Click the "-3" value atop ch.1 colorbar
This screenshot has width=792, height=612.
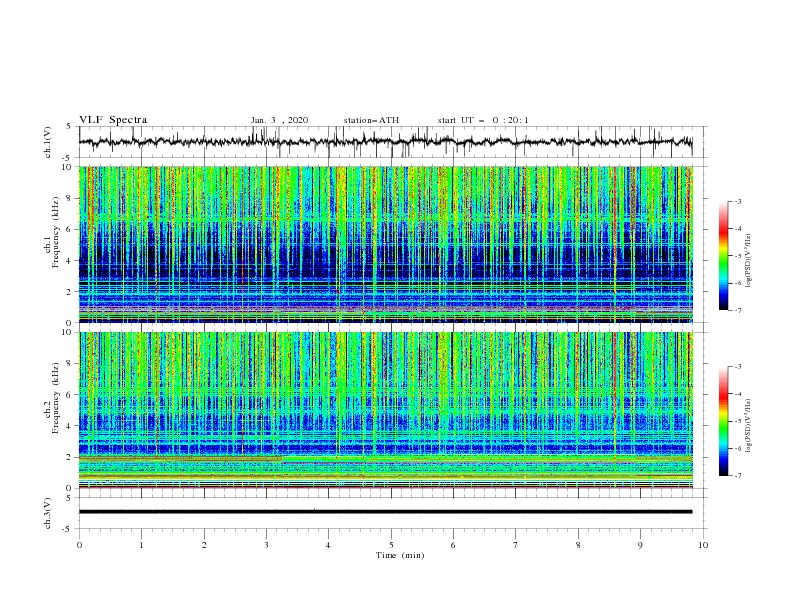pos(737,201)
